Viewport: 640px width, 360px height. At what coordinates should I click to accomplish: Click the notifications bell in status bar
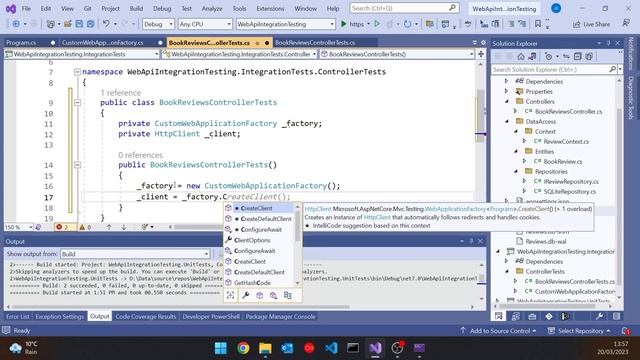626,331
